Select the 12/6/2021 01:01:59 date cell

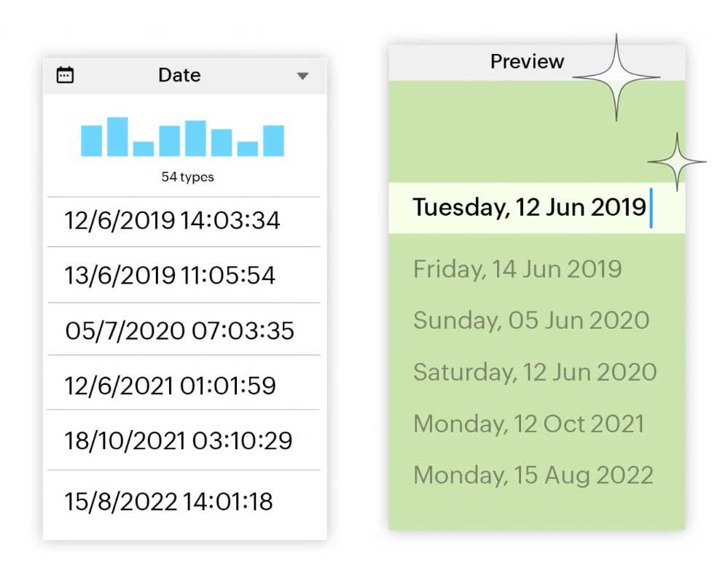(171, 385)
